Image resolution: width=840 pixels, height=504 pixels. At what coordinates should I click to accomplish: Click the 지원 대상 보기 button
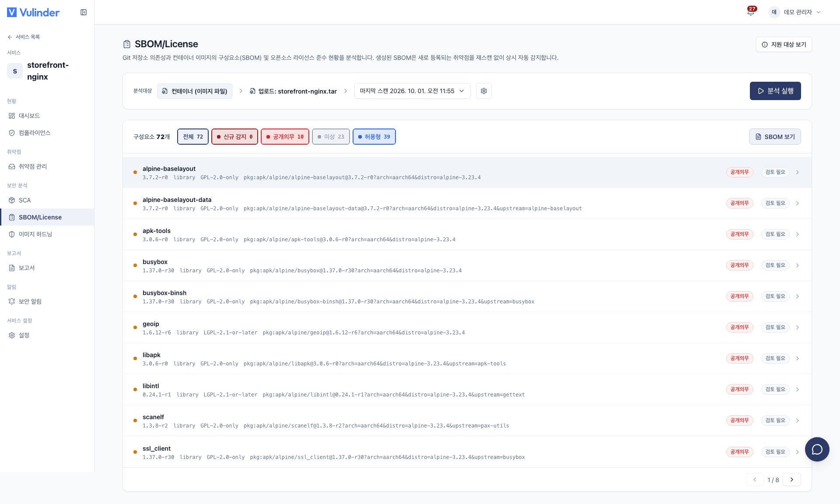[x=784, y=45]
